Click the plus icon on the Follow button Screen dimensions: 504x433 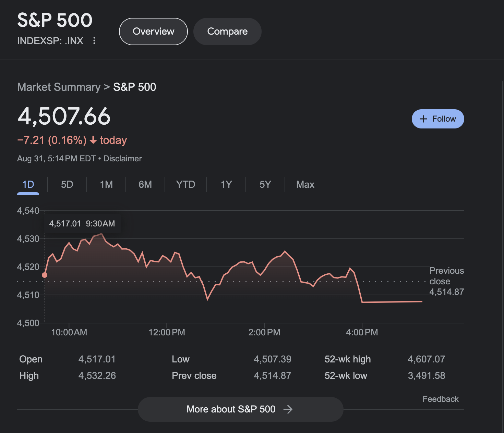423,119
